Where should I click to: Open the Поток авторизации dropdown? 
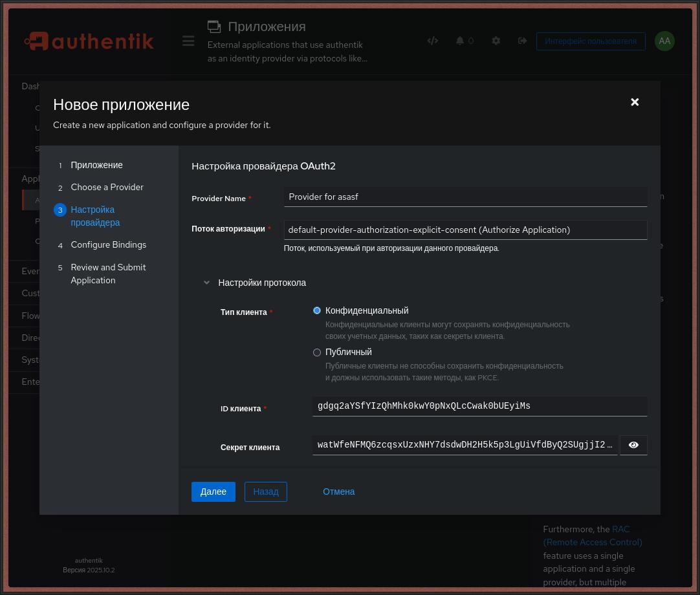[x=465, y=230]
